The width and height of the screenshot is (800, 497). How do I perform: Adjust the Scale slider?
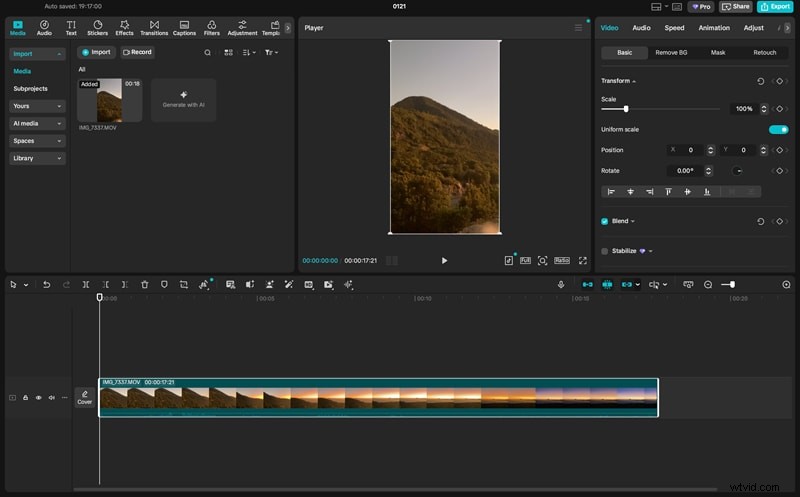(x=626, y=108)
